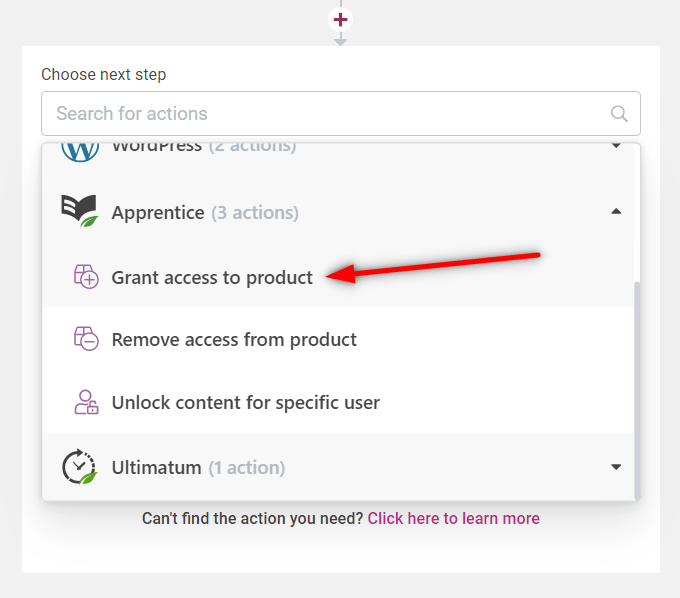Click the Ultimatum clock logo icon
This screenshot has width=680, height=598.
[79, 467]
